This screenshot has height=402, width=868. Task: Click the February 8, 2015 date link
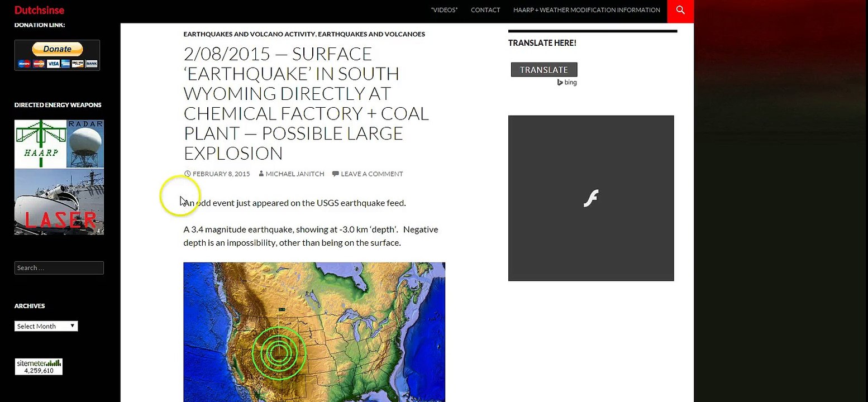coord(221,174)
